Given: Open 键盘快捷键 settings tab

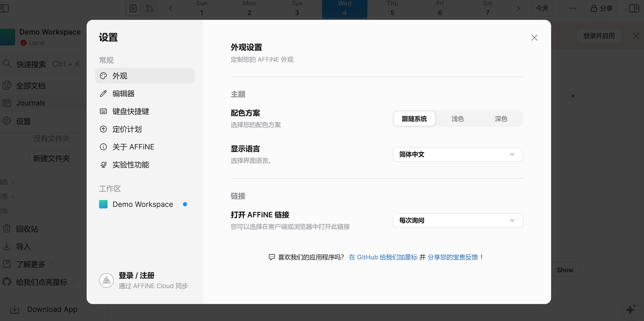Looking at the screenshot, I should tap(130, 111).
